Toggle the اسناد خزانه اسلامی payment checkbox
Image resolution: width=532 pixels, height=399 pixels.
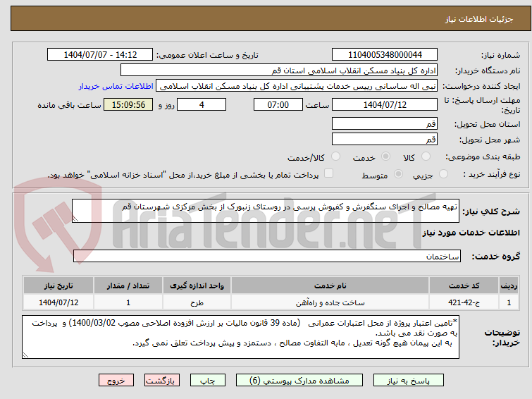[328, 173]
